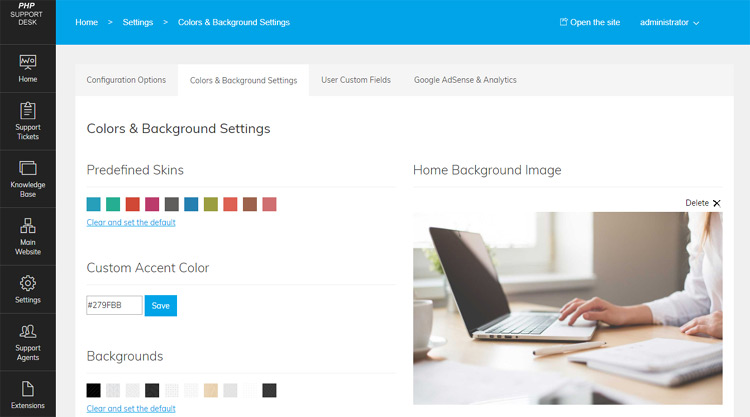Click Clear and set default under skins
Viewport: 750px width, 417px height.
[131, 222]
